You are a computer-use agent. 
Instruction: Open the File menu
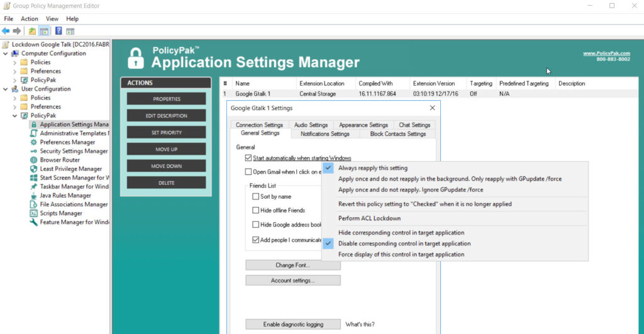coord(8,19)
